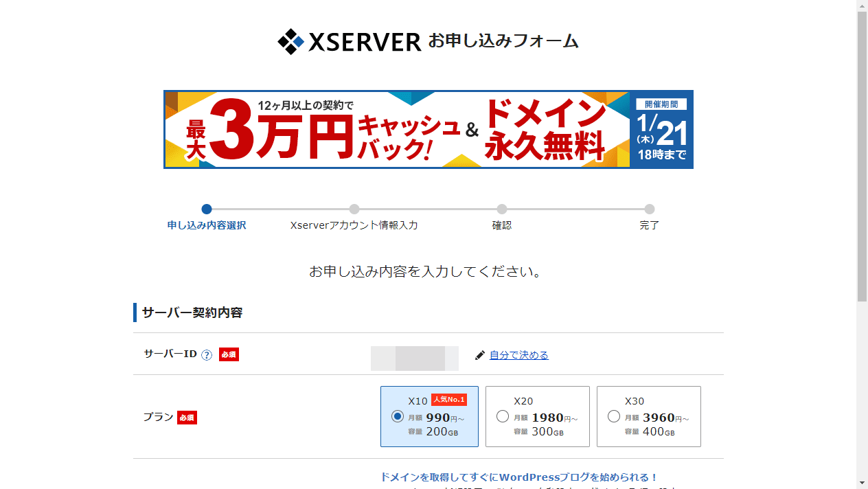
Task: Click the X20 plan 1980円 price text
Action: click(x=555, y=418)
